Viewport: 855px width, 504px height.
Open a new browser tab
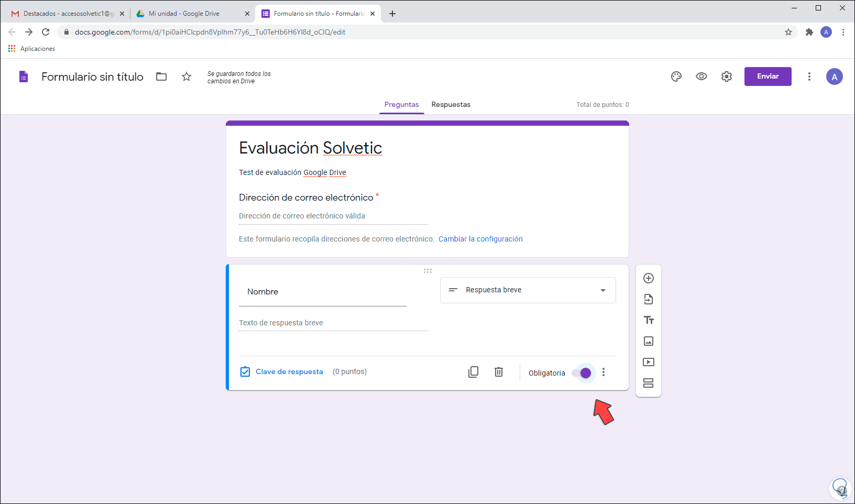392,14
